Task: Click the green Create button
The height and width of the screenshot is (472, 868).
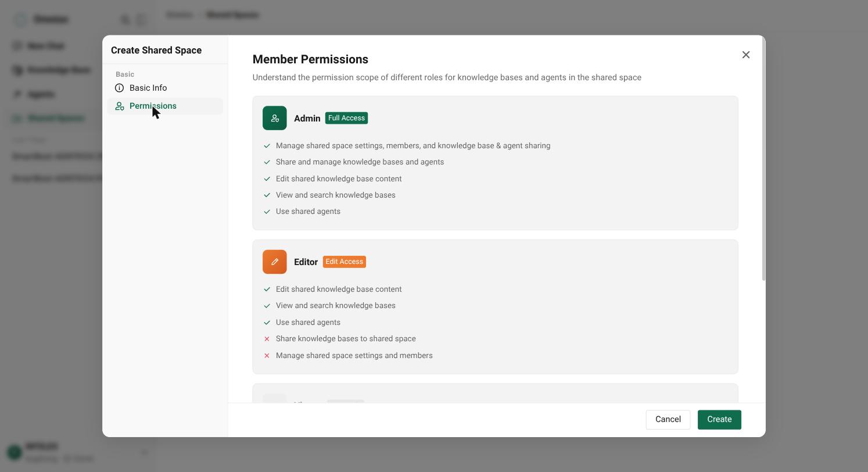Action: click(719, 420)
